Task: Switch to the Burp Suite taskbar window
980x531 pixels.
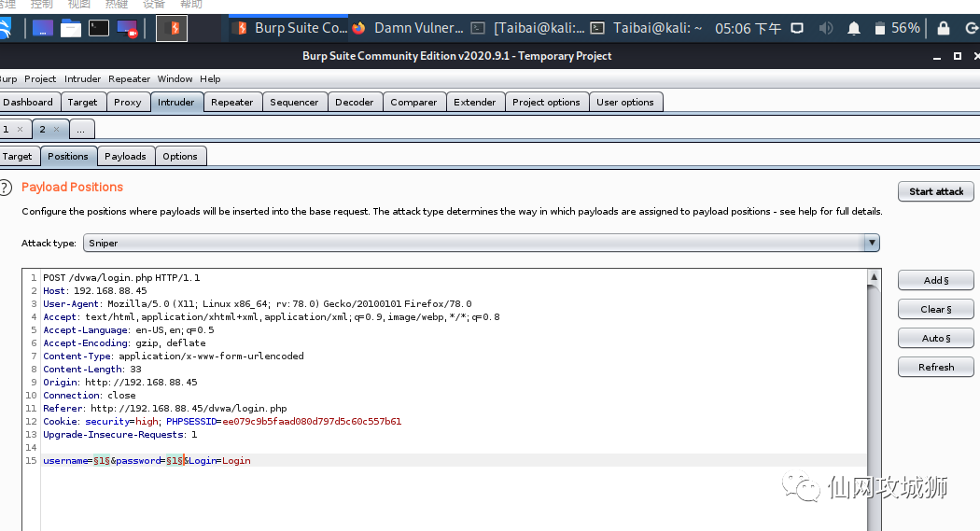Action: point(289,28)
